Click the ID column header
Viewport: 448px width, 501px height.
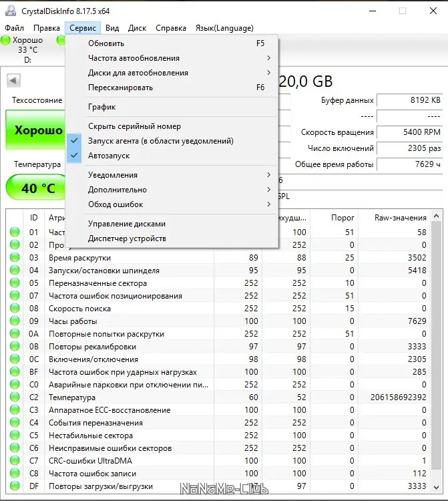(x=34, y=218)
